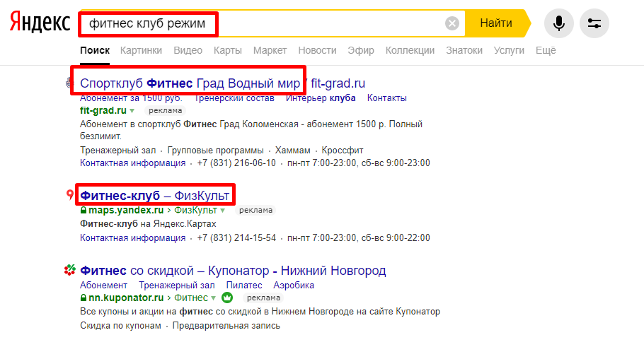Click the red map pin icon by ФизКульт
Image resolution: width=644 pixels, height=347 pixels.
point(70,195)
